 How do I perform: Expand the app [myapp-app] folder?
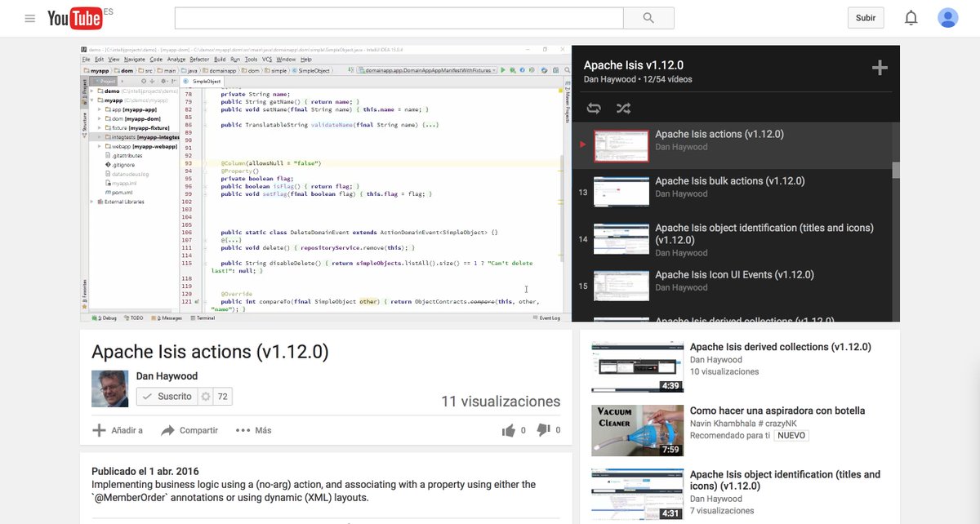pos(98,109)
